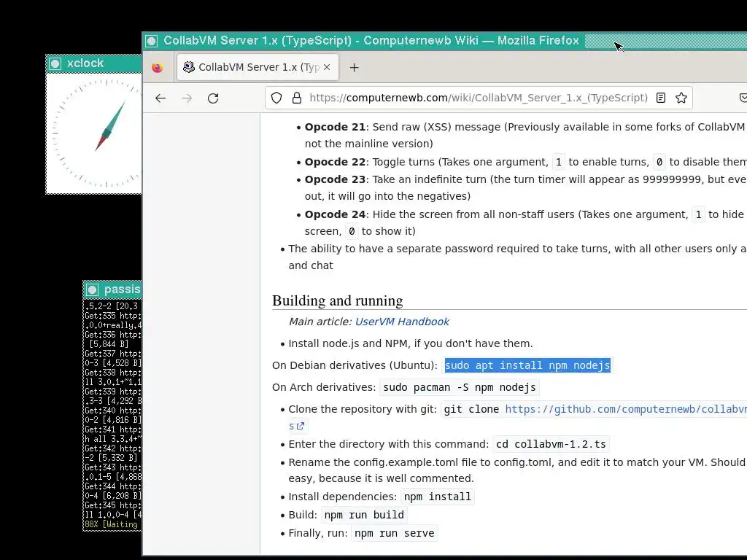Screen dimensions: 747x560
Task: Click the 'cd collabvm-1.2.ts' command
Action: 551,444
